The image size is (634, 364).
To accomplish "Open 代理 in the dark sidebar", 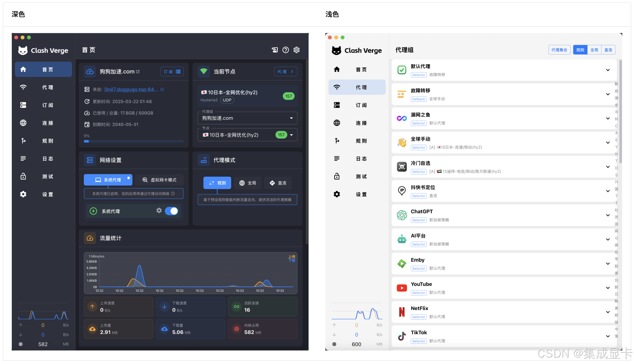I will coord(43,87).
